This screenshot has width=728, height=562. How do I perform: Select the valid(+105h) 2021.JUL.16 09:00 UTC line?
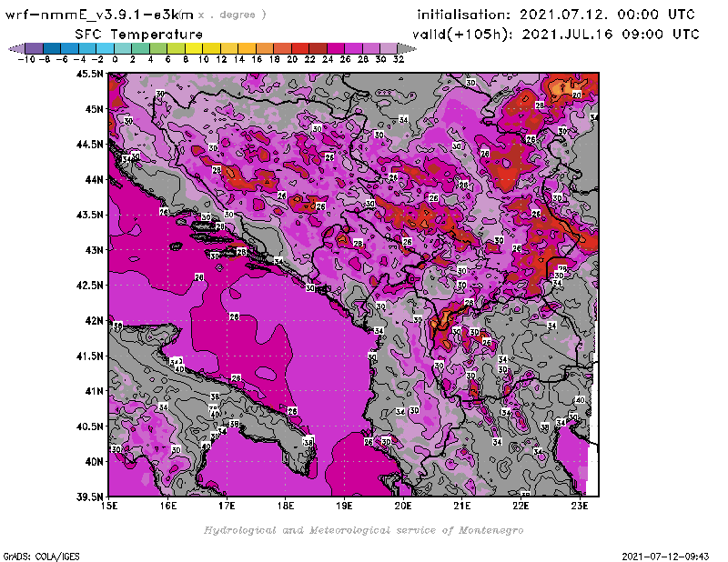(556, 35)
